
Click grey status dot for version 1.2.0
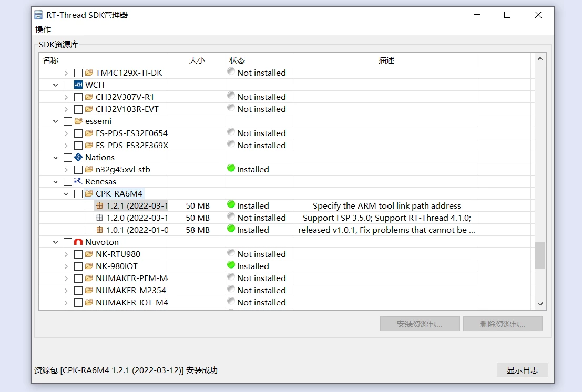pyautogui.click(x=231, y=216)
